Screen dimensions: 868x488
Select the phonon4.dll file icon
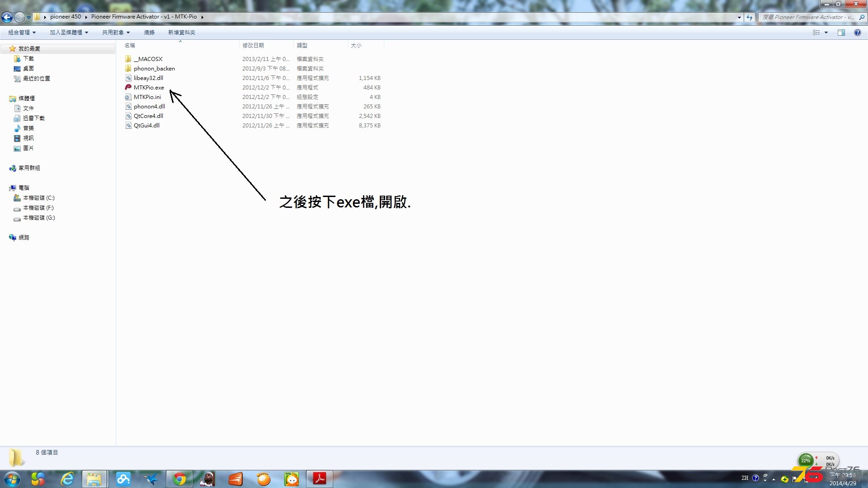[128, 107]
